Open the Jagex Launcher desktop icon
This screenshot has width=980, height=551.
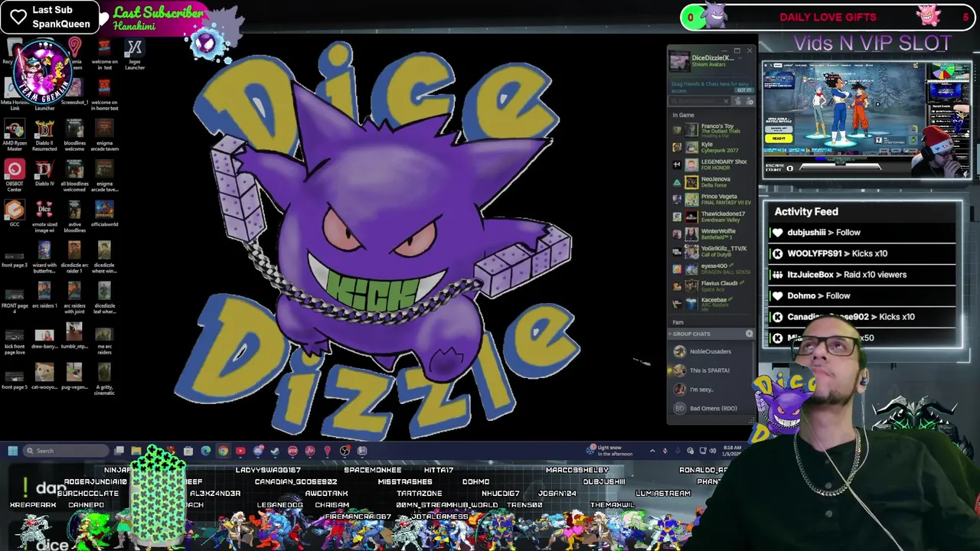tap(135, 55)
